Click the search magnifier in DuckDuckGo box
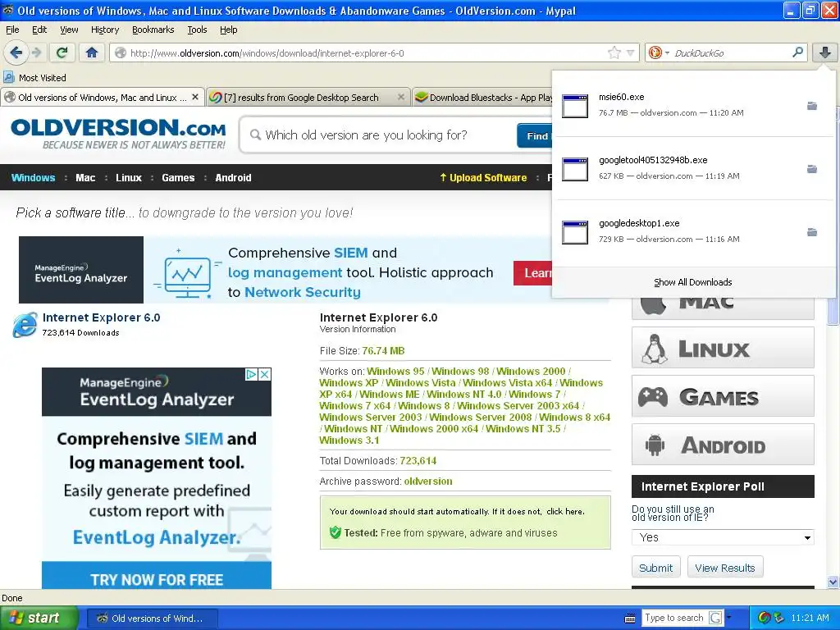The image size is (840, 630). coord(797,52)
